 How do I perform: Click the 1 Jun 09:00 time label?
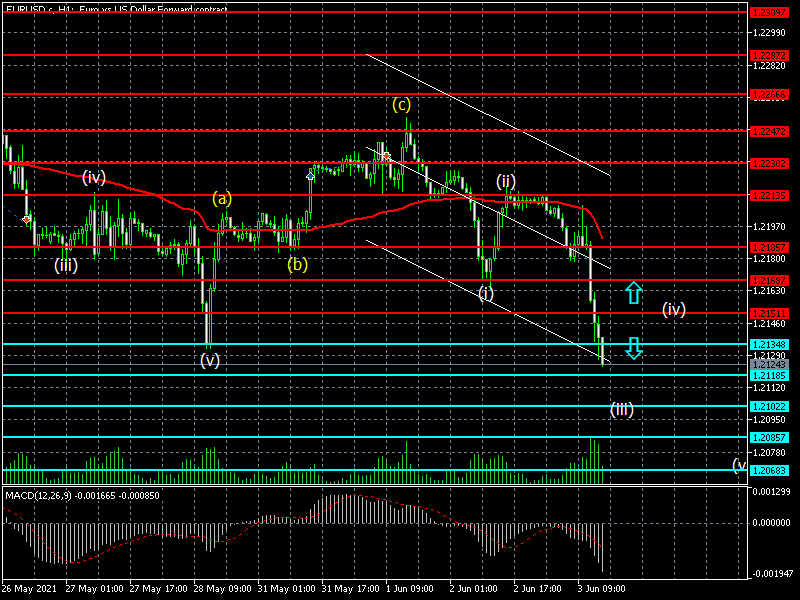click(x=410, y=589)
